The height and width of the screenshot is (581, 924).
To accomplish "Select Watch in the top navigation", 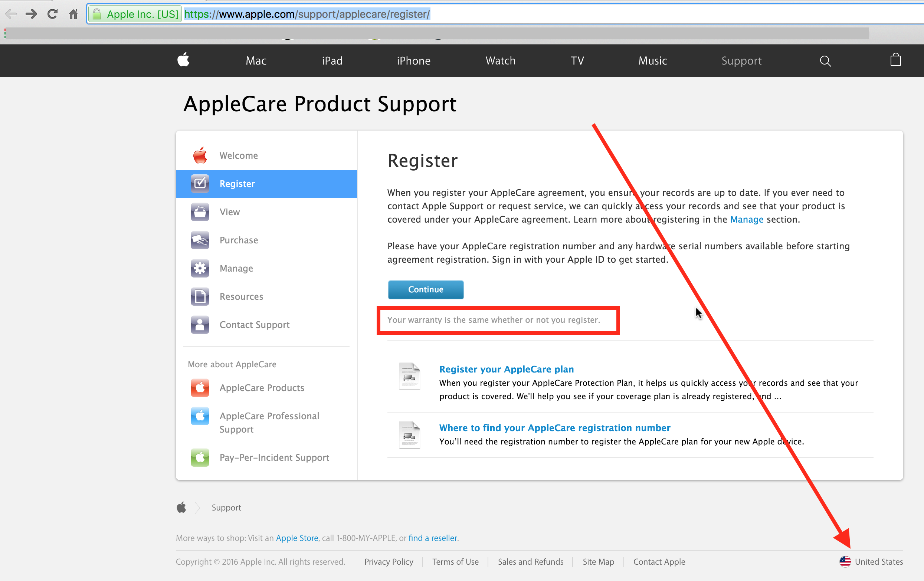I will pyautogui.click(x=500, y=60).
